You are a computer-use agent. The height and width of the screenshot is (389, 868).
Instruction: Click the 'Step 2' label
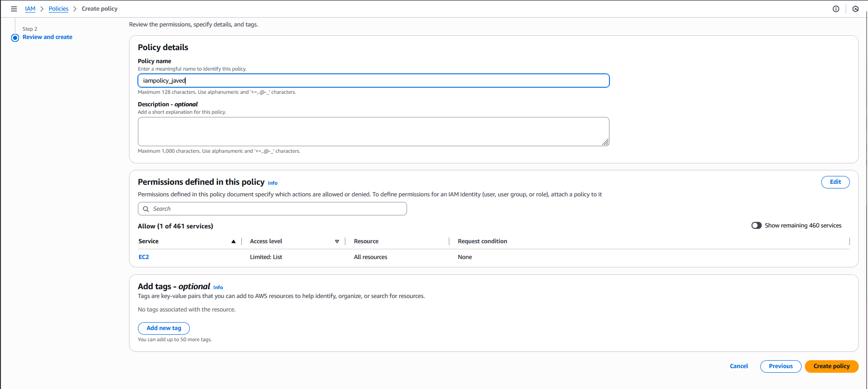(30, 29)
